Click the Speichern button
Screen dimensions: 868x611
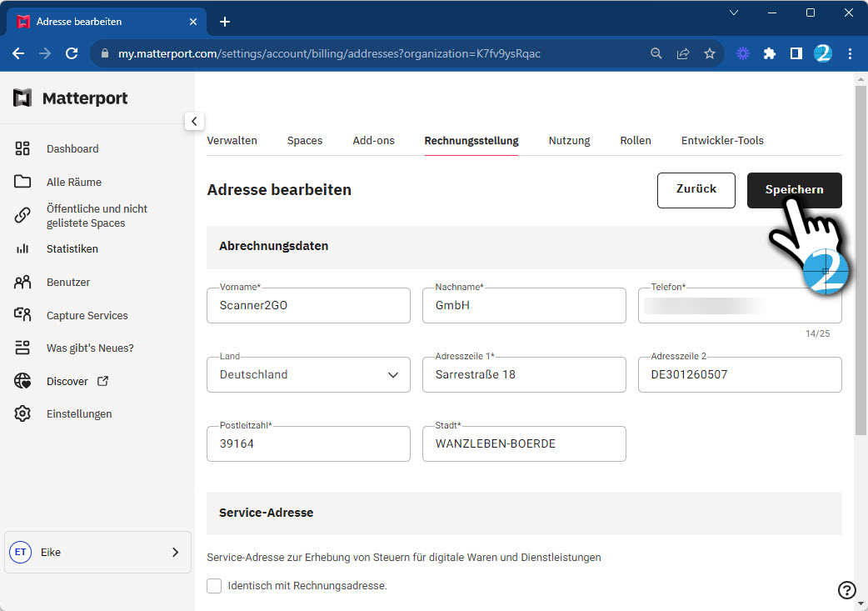(x=795, y=190)
